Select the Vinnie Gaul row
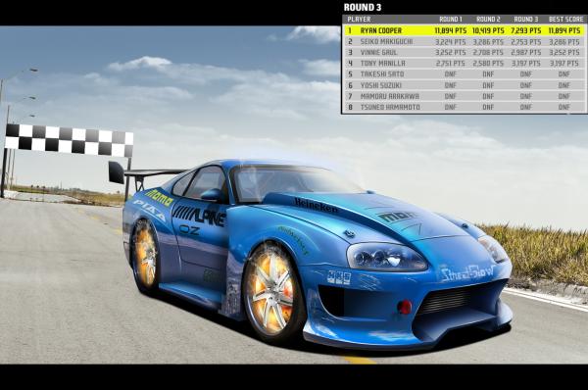The height and width of the screenshot is (390, 588). (465, 53)
